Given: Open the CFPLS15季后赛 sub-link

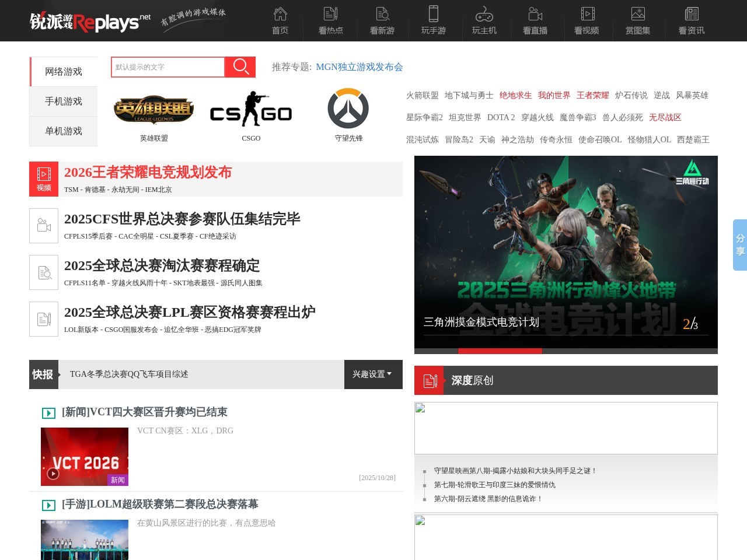Looking at the screenshot, I should 88,236.
